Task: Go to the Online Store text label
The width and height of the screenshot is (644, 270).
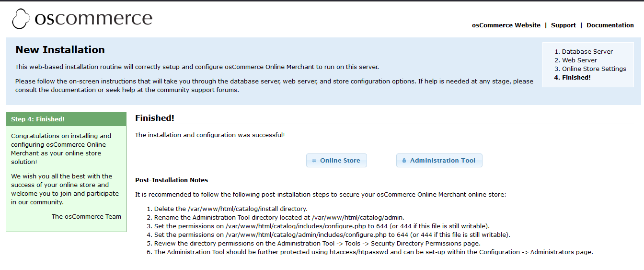Action: (340, 161)
